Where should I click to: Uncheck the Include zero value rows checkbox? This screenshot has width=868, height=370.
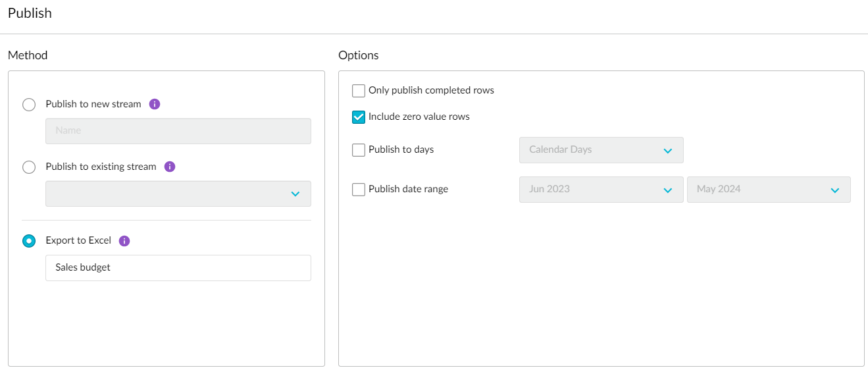point(359,117)
